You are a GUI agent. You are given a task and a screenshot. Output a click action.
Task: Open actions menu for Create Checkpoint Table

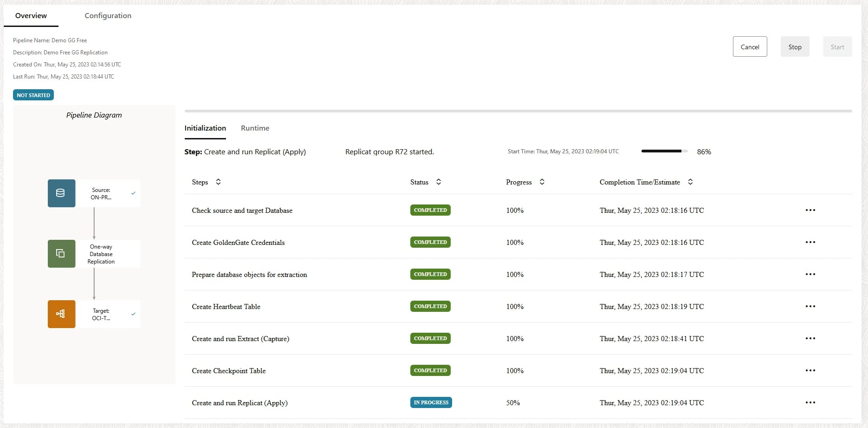click(810, 370)
